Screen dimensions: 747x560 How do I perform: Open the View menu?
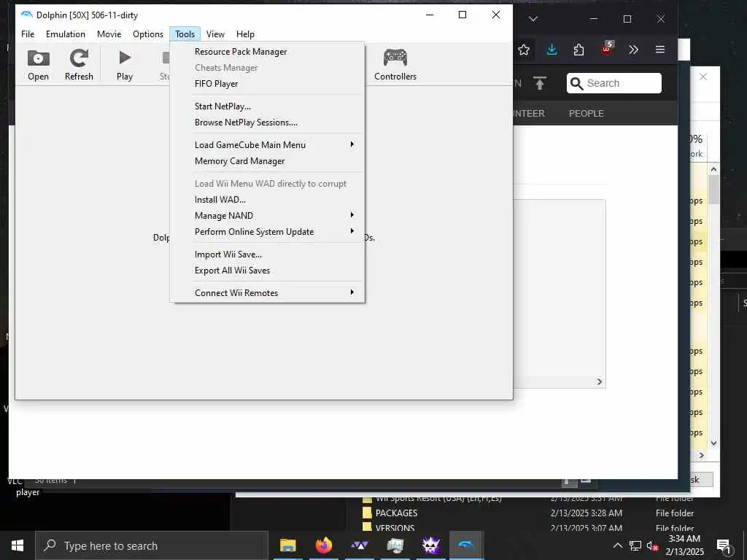click(x=215, y=34)
